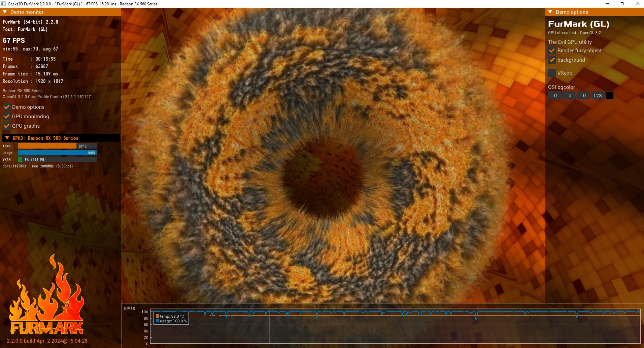Click the "temp: 89.0 °C" graph legend entry
The width and height of the screenshot is (644, 348).
tap(172, 316)
